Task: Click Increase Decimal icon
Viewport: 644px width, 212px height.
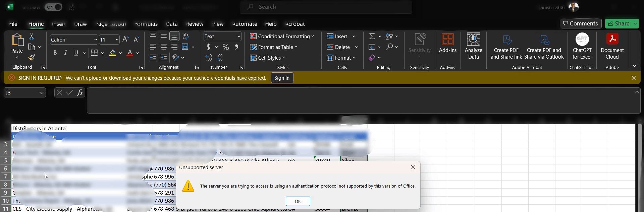Action: (x=208, y=58)
